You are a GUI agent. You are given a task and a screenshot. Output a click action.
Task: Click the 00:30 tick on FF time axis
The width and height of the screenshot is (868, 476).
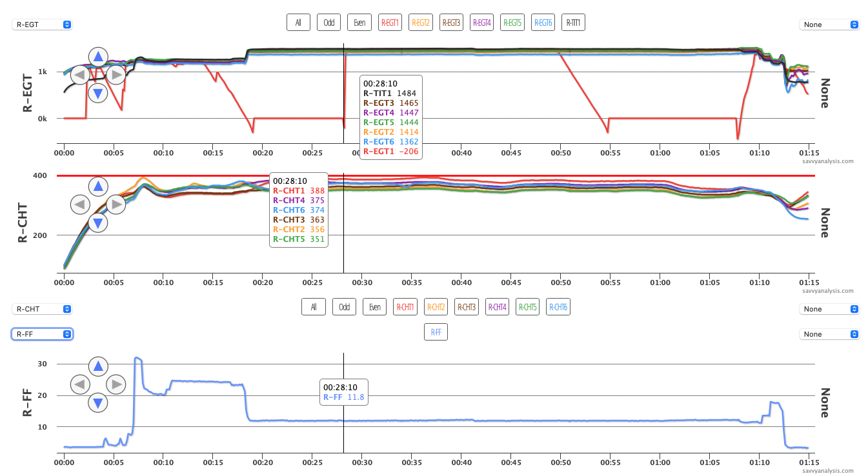coord(362,462)
